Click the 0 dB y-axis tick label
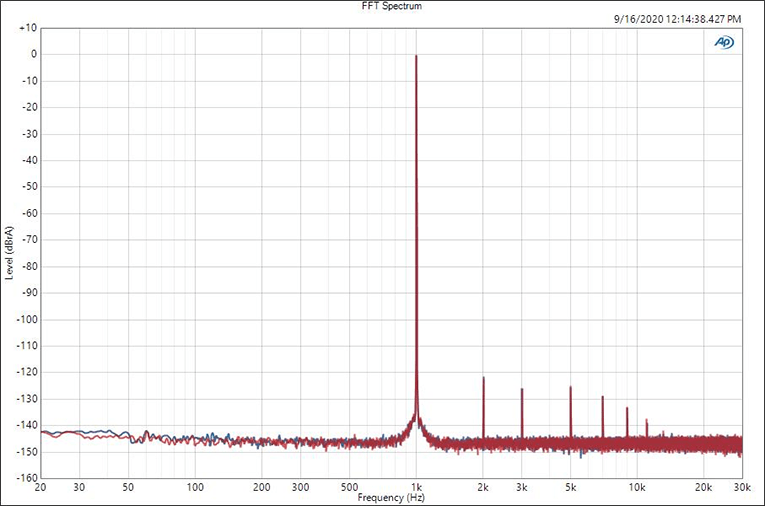The image size is (765, 506). 32,55
